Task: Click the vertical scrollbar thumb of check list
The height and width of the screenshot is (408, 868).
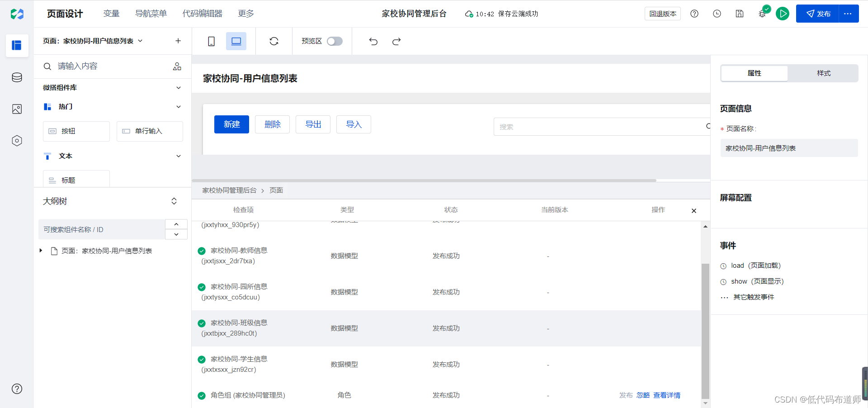Action: coord(705,331)
